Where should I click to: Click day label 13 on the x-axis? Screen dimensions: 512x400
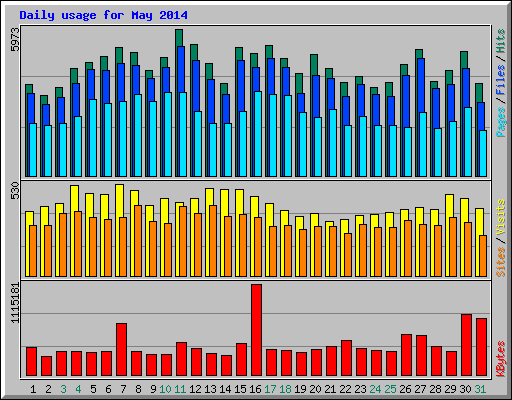tap(210, 389)
